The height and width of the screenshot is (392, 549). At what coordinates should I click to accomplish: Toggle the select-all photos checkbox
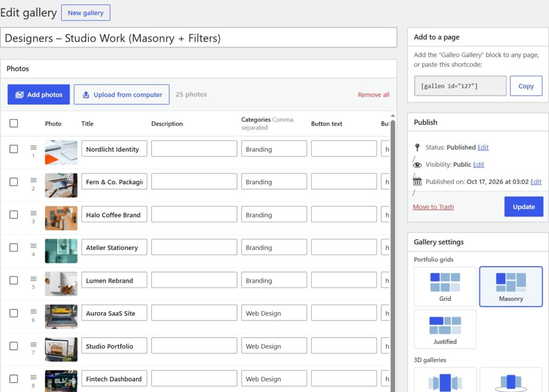[x=13, y=123]
